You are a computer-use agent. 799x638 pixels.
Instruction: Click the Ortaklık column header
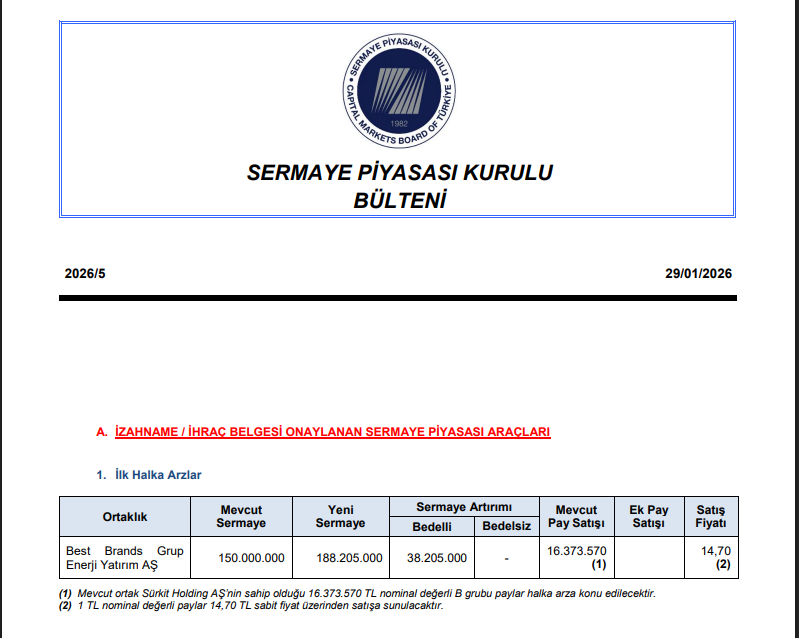click(125, 517)
